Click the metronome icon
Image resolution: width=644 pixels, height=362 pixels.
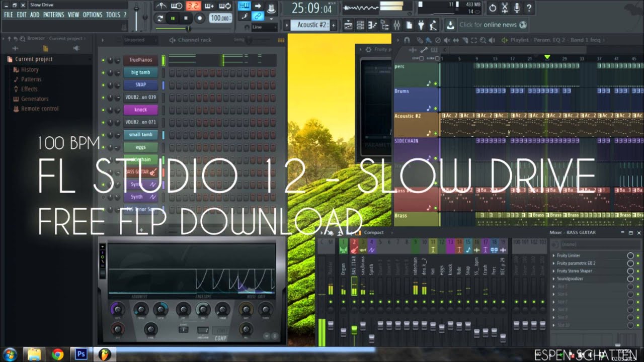pyautogui.click(x=161, y=6)
